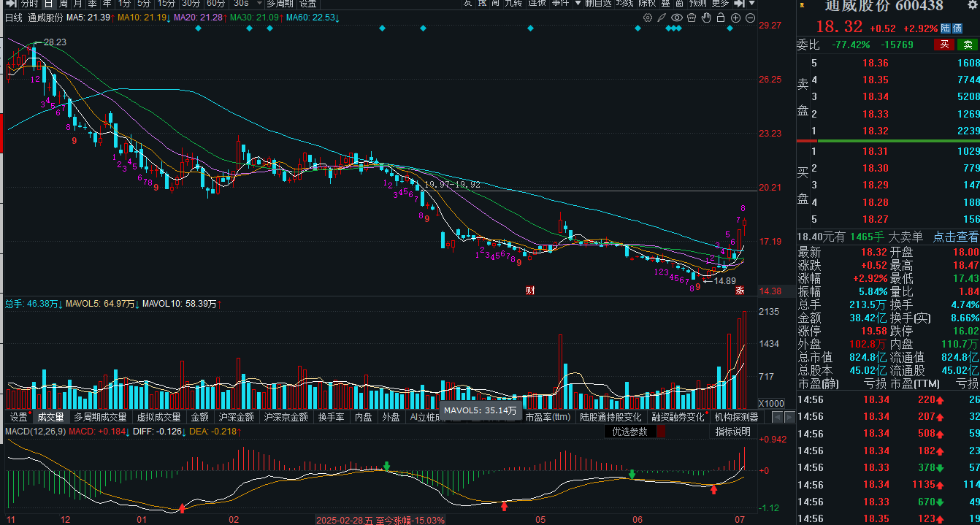980x525 pixels.
Task: Activate the hand pan tool
Action: tap(706, 18)
